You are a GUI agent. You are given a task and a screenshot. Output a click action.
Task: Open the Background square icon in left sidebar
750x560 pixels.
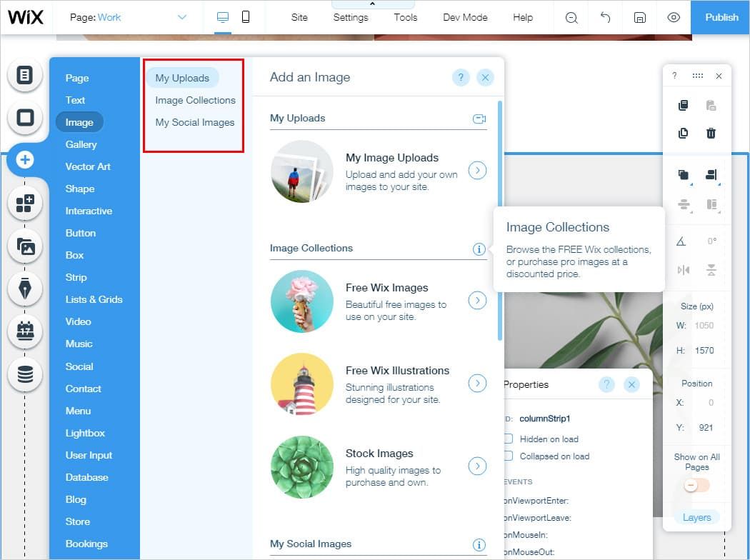point(25,118)
